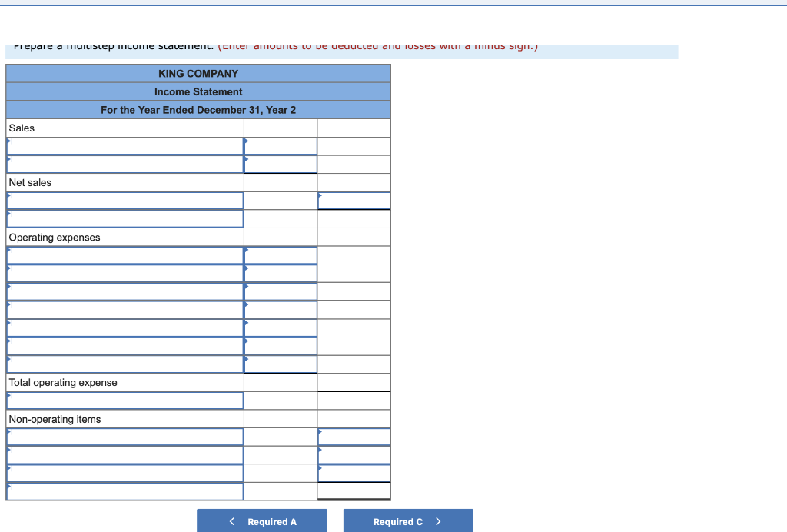This screenshot has height=532, width=787.
Task: Click the amount box beside Total operating expense
Action: [281, 382]
